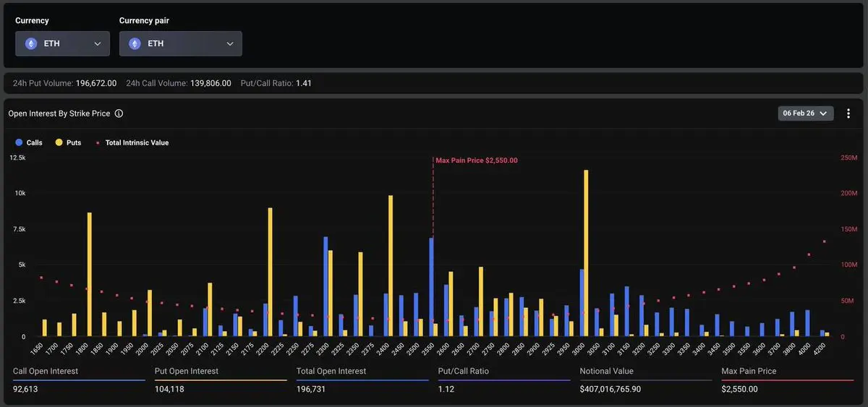Expand the Currency dropdown chevron
This screenshot has width=868, height=407.
click(98, 43)
